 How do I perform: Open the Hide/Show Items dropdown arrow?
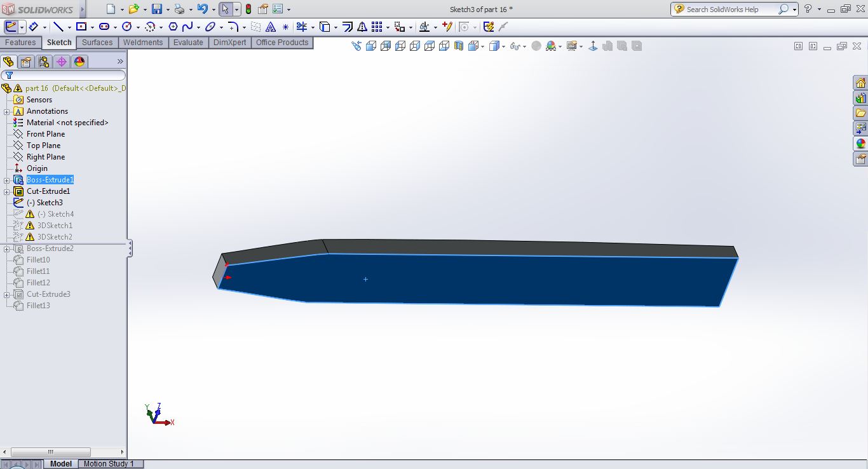524,46
